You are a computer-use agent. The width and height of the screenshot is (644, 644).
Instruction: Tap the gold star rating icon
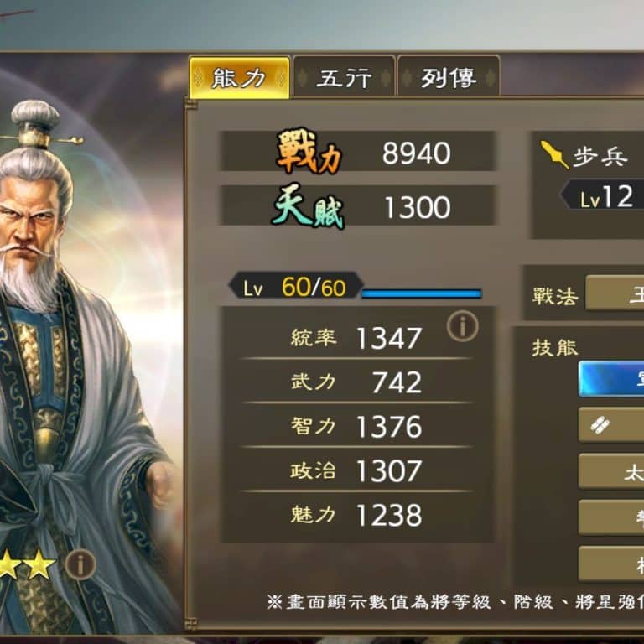point(27,564)
